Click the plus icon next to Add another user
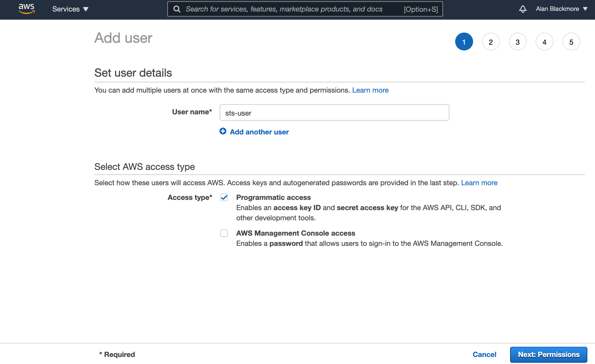Viewport: 595px width, 364px height. (223, 131)
